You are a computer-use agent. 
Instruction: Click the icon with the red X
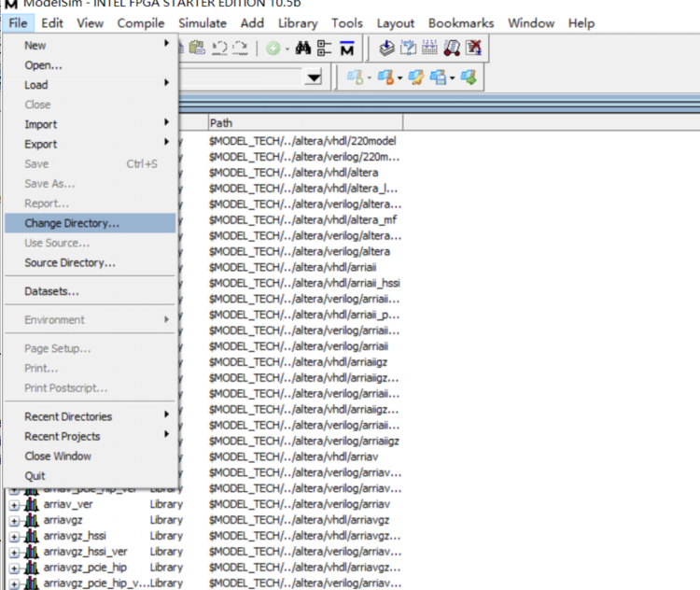pos(473,48)
